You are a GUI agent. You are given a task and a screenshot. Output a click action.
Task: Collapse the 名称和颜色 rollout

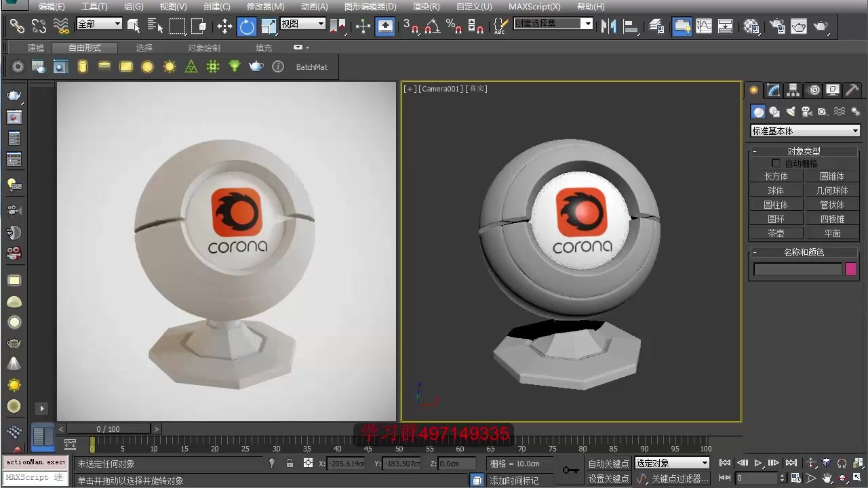coord(804,252)
